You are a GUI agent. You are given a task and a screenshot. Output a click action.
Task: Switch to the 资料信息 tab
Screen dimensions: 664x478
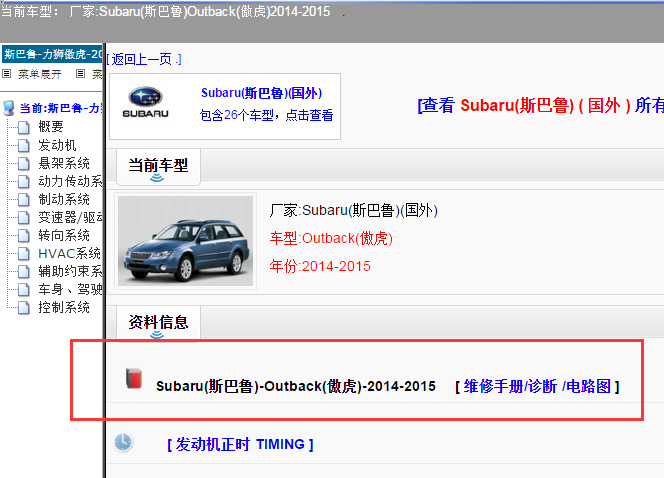[158, 321]
